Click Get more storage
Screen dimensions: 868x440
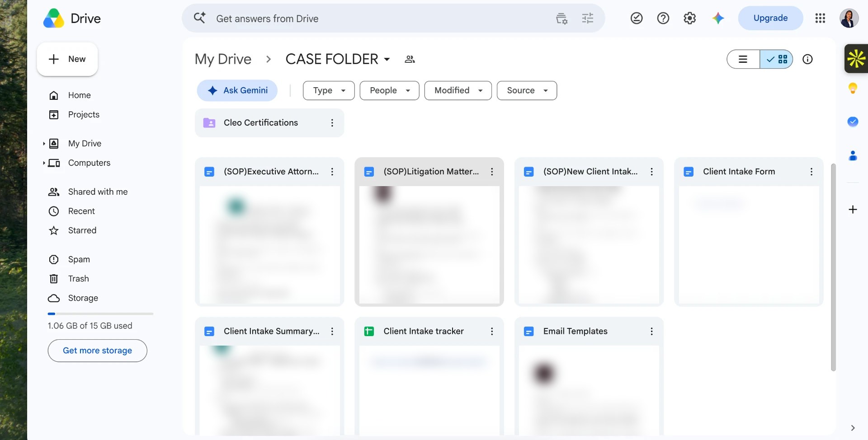(97, 351)
